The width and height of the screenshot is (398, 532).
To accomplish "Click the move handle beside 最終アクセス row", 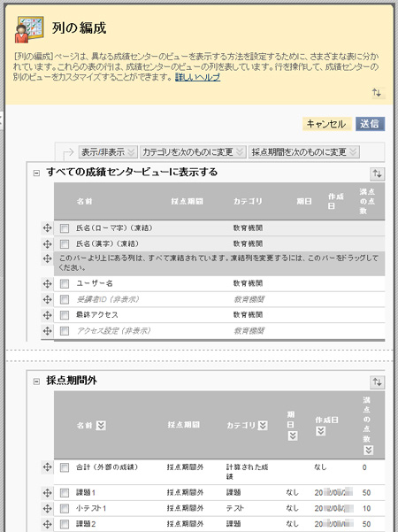I will [x=47, y=315].
